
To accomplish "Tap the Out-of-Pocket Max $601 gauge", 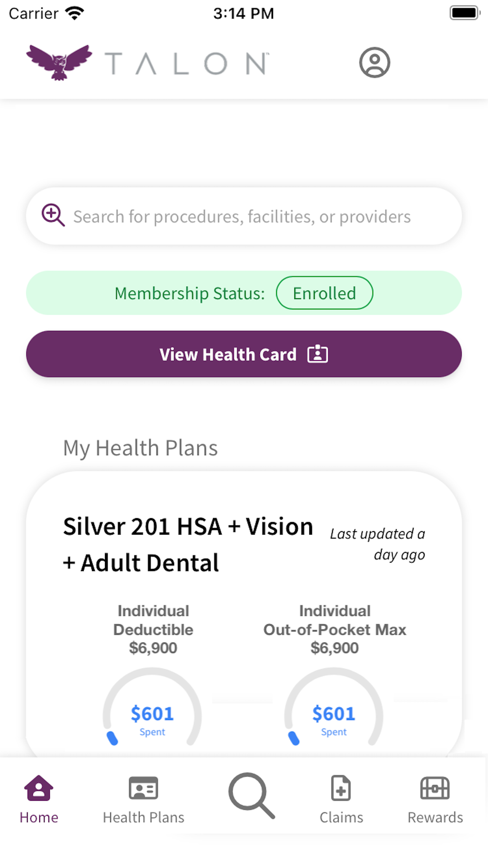I will click(x=334, y=713).
